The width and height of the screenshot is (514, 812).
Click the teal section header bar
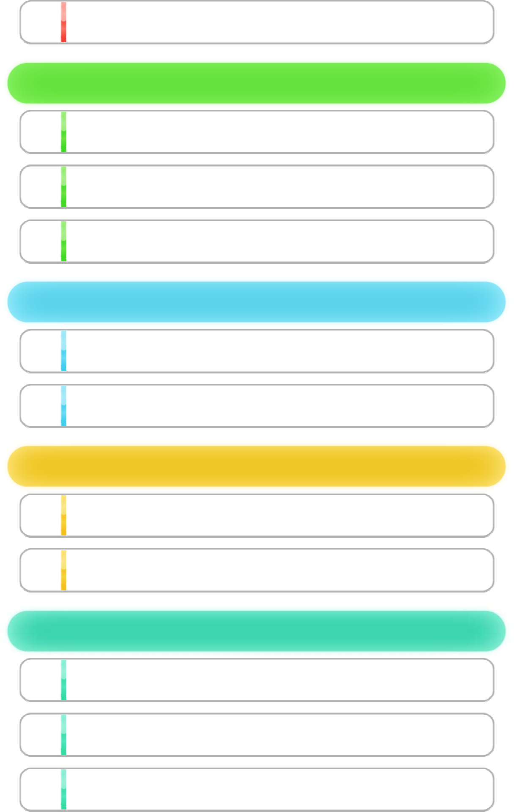[x=257, y=631]
